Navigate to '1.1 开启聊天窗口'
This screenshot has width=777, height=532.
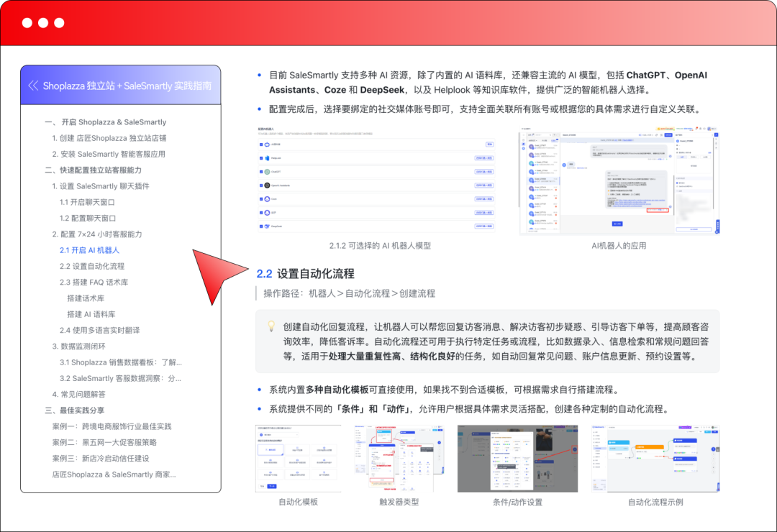pyautogui.click(x=87, y=202)
